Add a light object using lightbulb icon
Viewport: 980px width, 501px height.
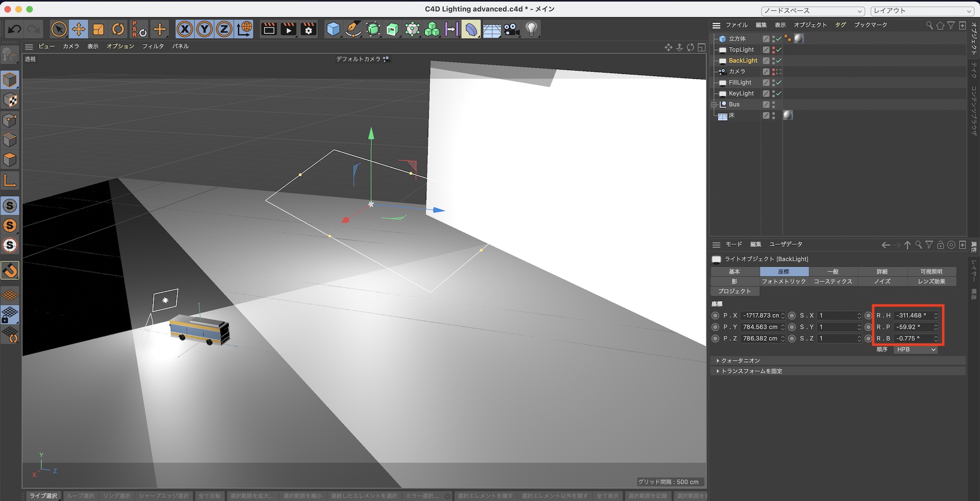tap(531, 29)
